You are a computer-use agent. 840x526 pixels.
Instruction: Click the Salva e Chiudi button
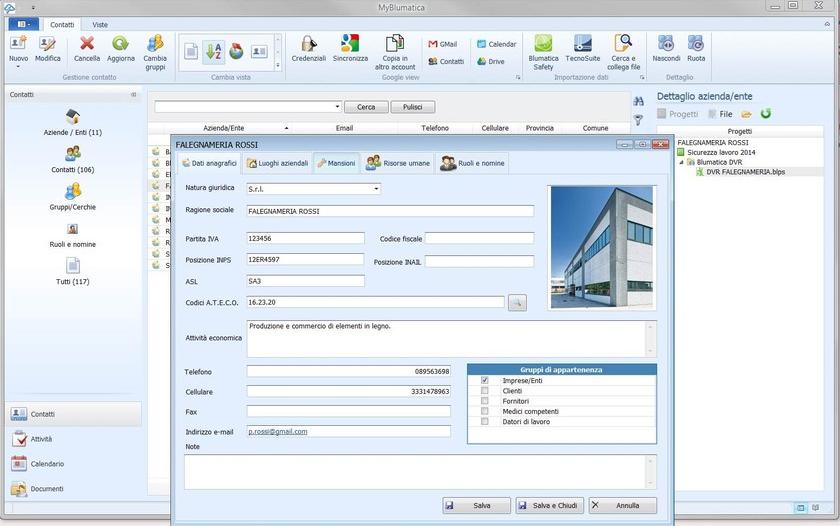(549, 506)
